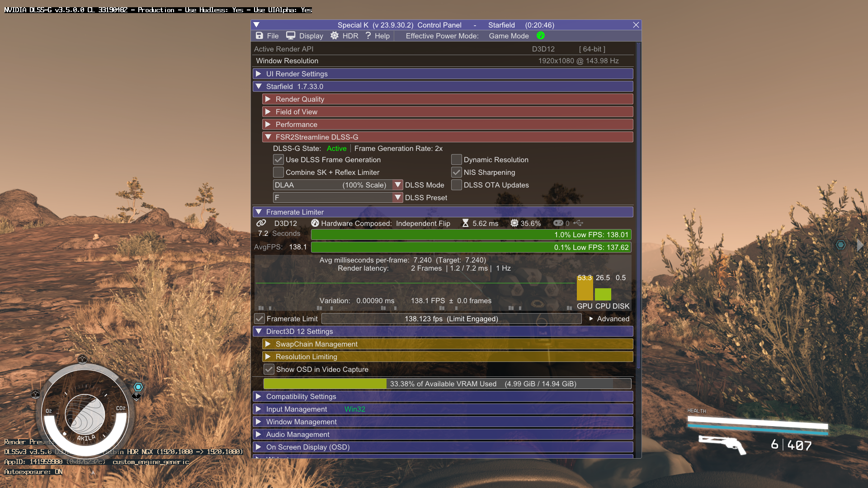Adjust the Framerate Limit 138.123 fps slider
The image size is (868, 488).
click(451, 319)
